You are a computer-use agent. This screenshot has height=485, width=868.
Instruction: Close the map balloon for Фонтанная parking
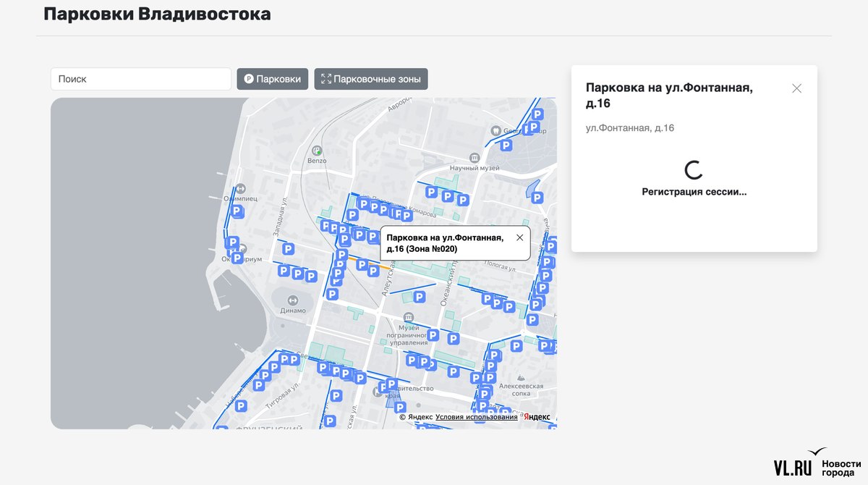[x=519, y=237]
